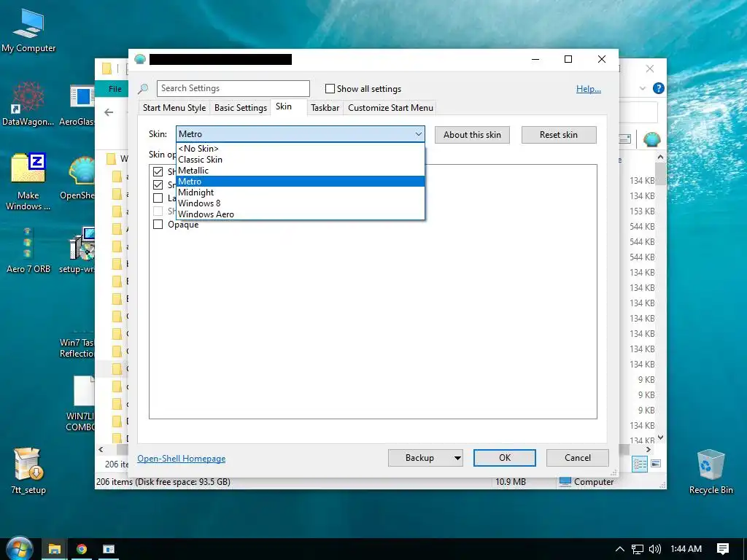747x560 pixels.
Task: Click the Explorer back arrow
Action: (x=109, y=112)
